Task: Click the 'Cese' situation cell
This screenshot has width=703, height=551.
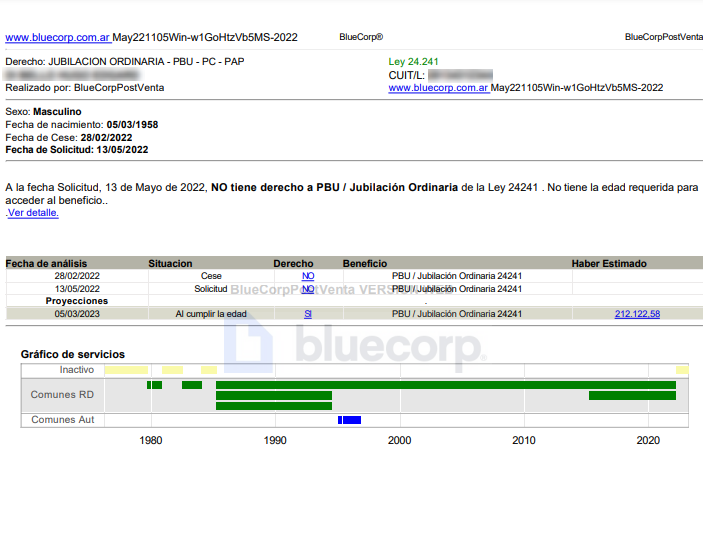Action: coord(211,276)
